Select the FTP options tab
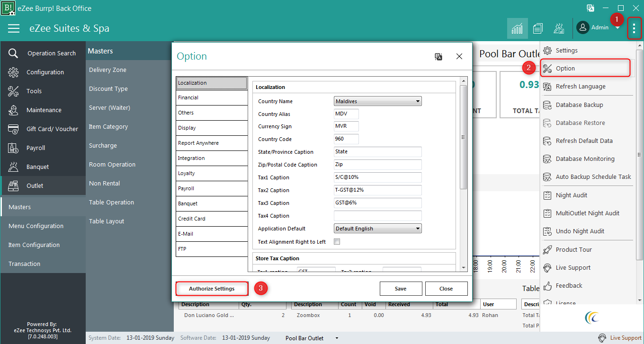 212,249
